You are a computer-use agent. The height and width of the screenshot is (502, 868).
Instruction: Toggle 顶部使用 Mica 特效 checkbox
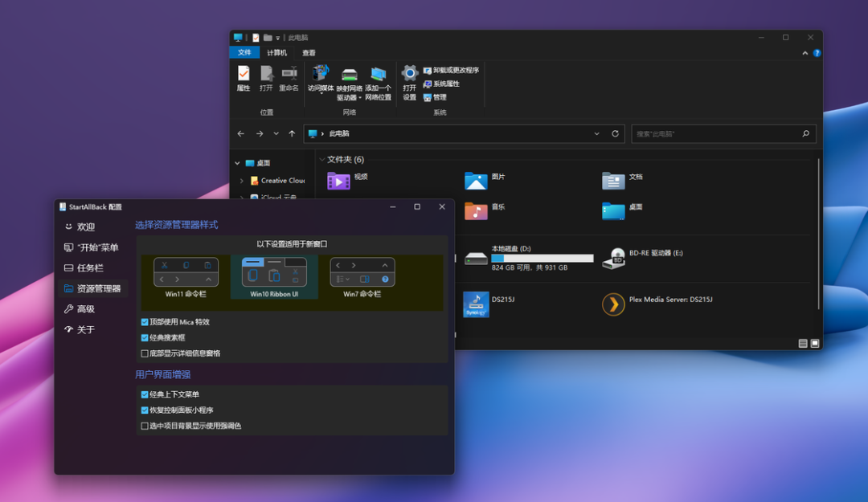[145, 322]
